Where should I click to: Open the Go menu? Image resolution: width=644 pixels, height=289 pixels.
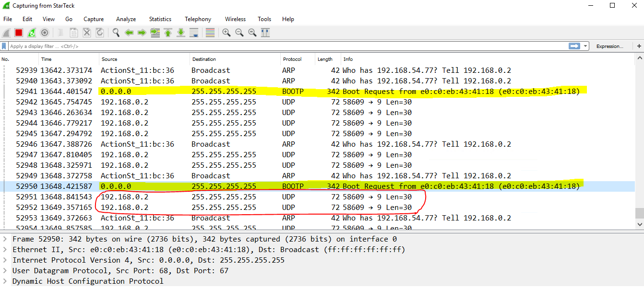(x=69, y=19)
